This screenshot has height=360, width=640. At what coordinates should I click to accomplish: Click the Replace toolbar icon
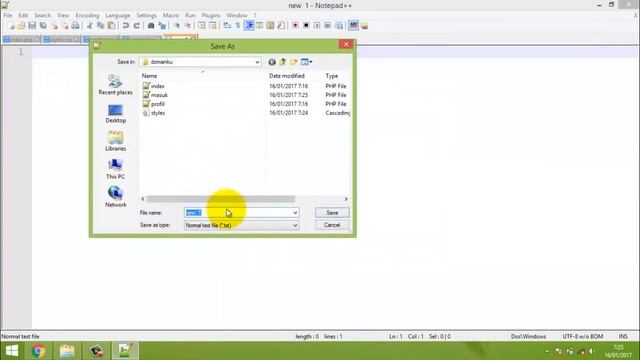pos(162,26)
